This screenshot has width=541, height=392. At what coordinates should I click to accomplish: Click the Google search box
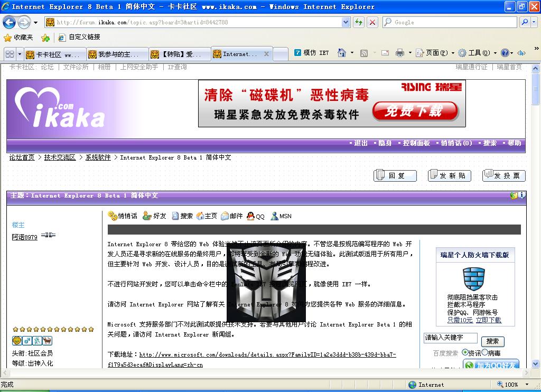tap(449, 22)
